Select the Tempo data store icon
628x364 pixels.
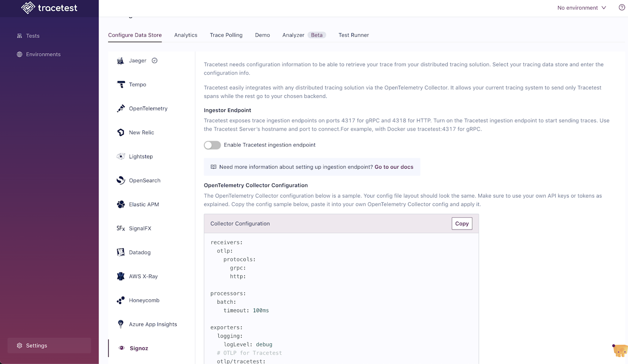pyautogui.click(x=121, y=84)
